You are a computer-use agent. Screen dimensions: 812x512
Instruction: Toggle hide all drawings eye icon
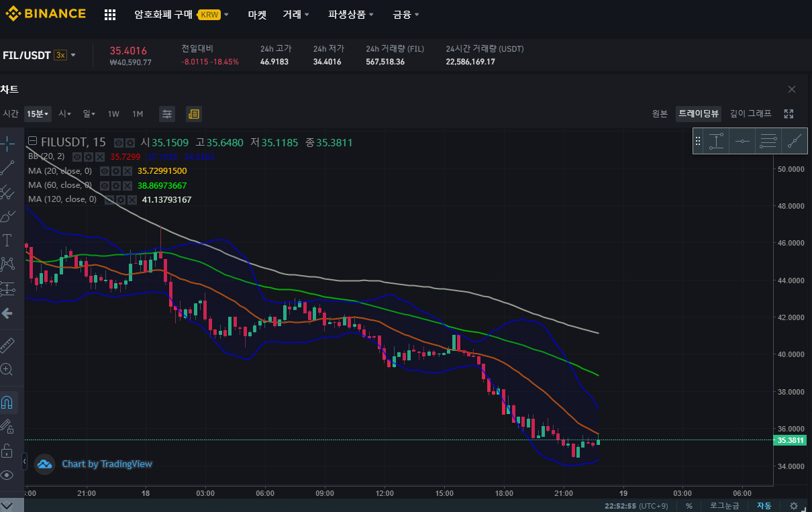tap(7, 475)
